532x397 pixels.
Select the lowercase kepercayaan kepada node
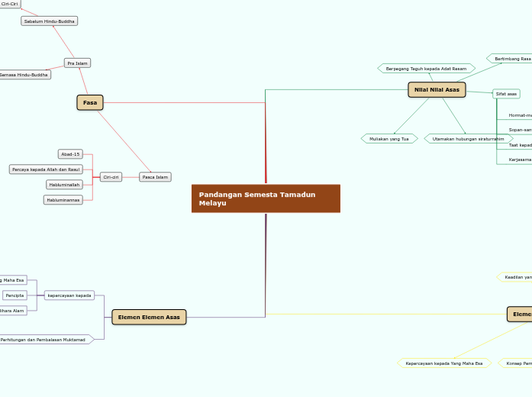pyautogui.click(x=69, y=295)
